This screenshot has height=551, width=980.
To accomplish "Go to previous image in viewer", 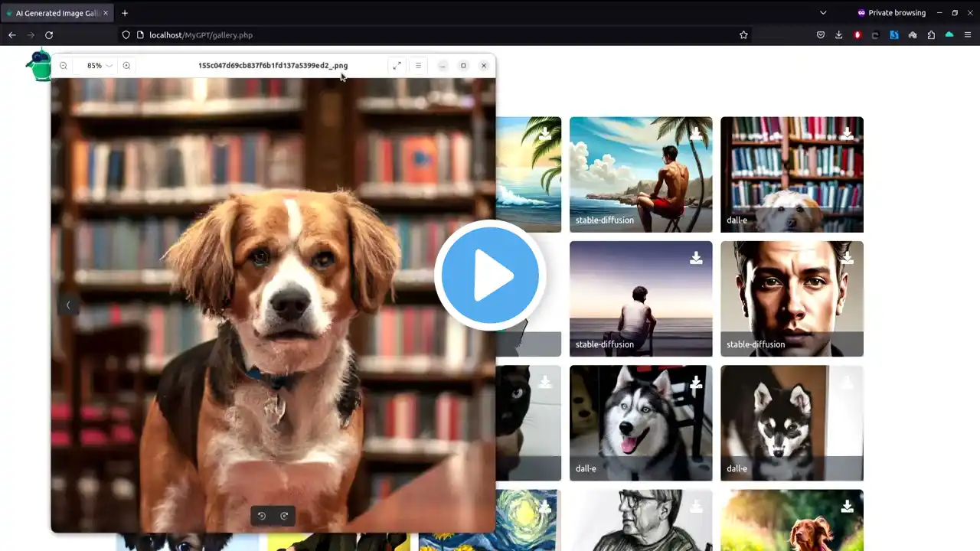I will (67, 305).
